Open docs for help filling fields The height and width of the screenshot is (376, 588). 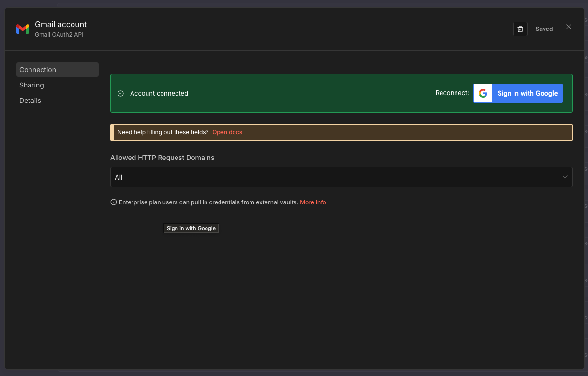coord(227,132)
